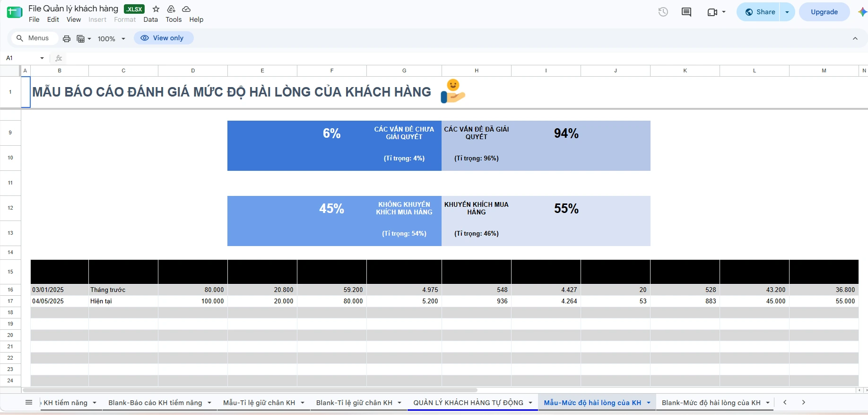Screen dimensions: 868x415
Task: Click the Upgrade button
Action: 824,12
